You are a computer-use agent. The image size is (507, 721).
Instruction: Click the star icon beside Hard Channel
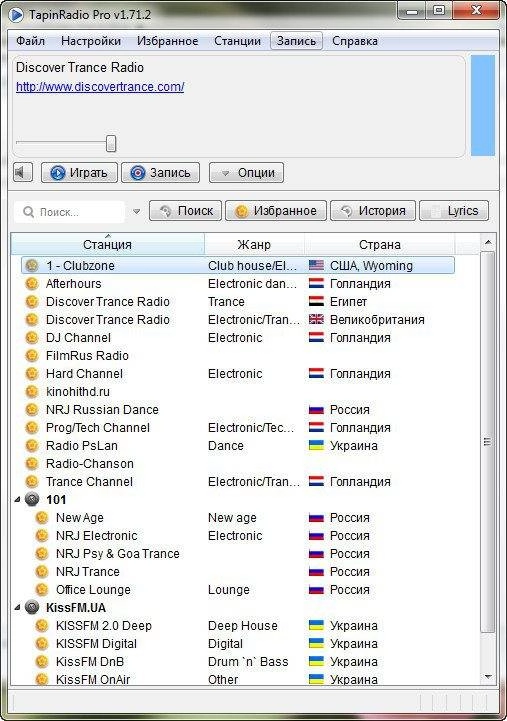[32, 373]
